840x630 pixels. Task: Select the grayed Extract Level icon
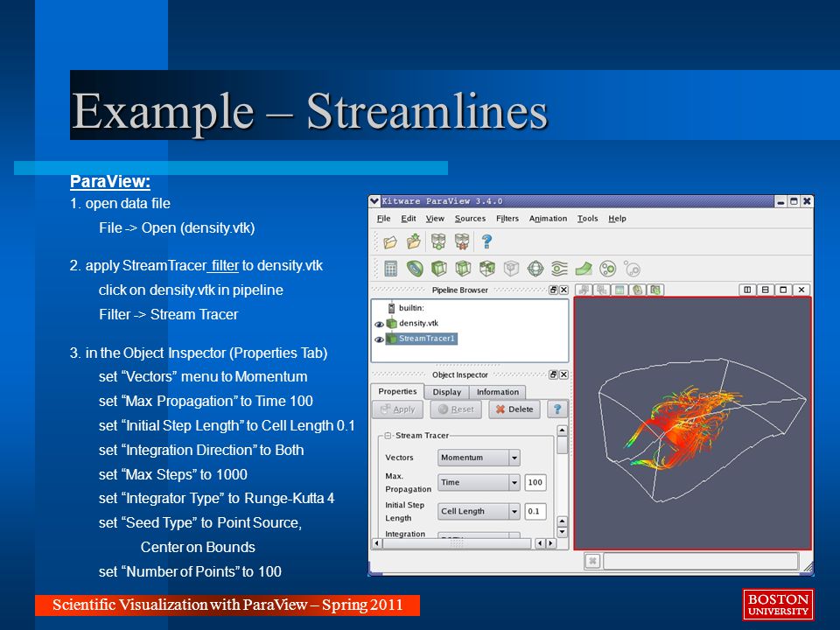coord(632,269)
